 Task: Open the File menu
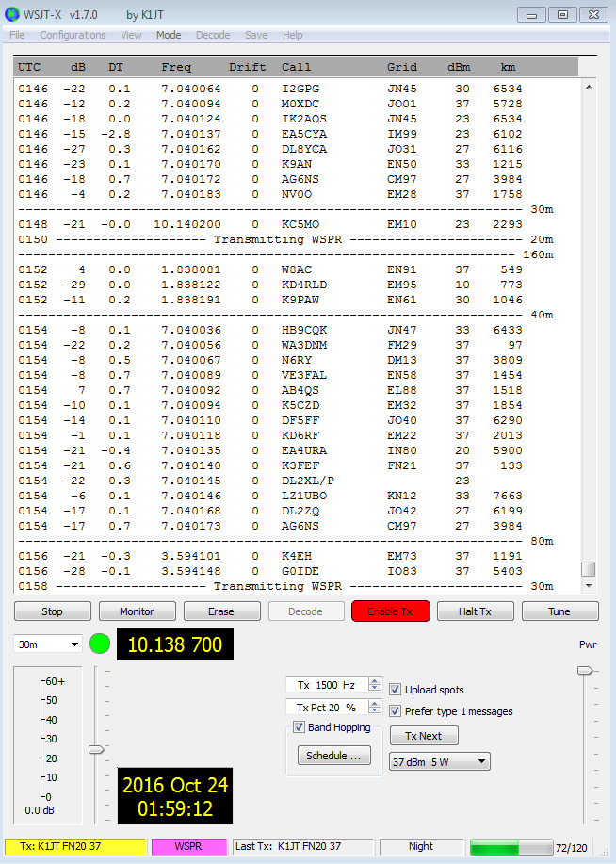pyautogui.click(x=17, y=35)
